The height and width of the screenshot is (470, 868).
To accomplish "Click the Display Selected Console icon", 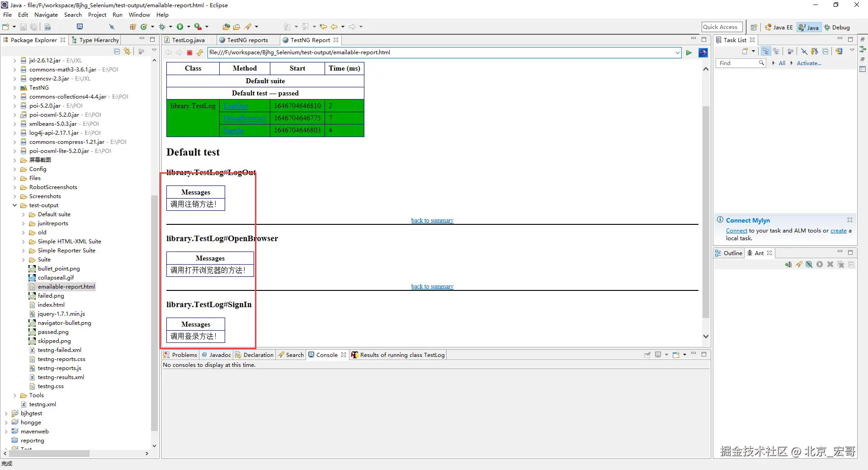I will (658, 355).
